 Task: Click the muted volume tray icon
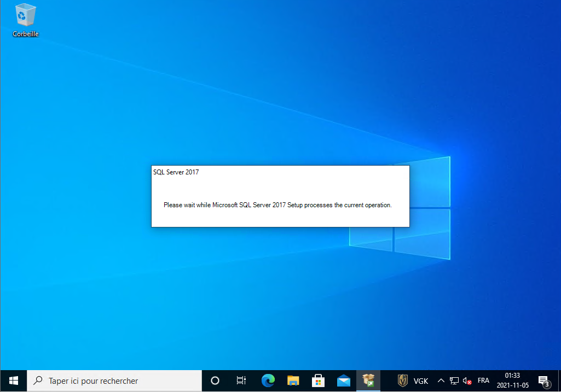click(467, 381)
